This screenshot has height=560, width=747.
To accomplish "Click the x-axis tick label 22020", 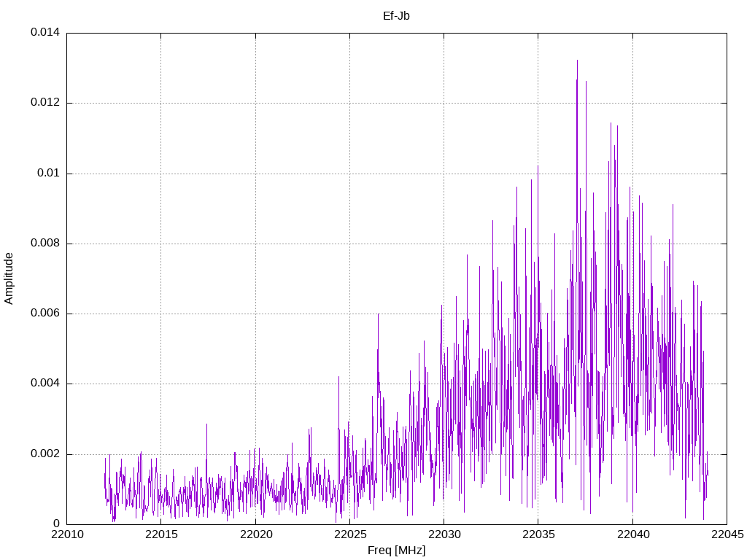I will pos(255,534).
